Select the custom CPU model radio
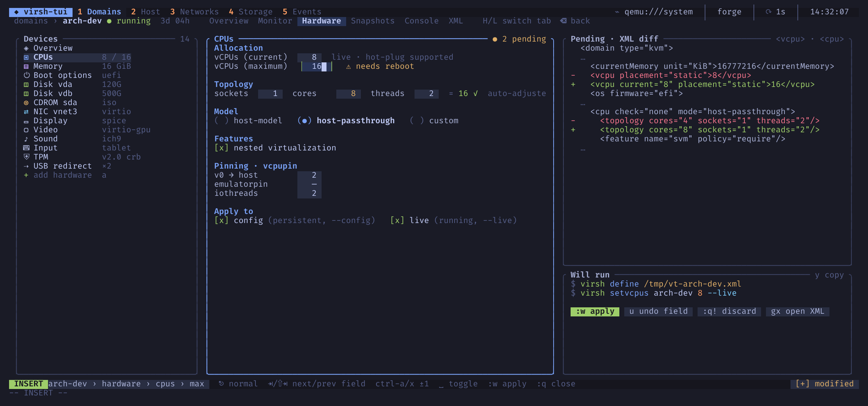Viewport: 868px width, 406px height. 434,121
